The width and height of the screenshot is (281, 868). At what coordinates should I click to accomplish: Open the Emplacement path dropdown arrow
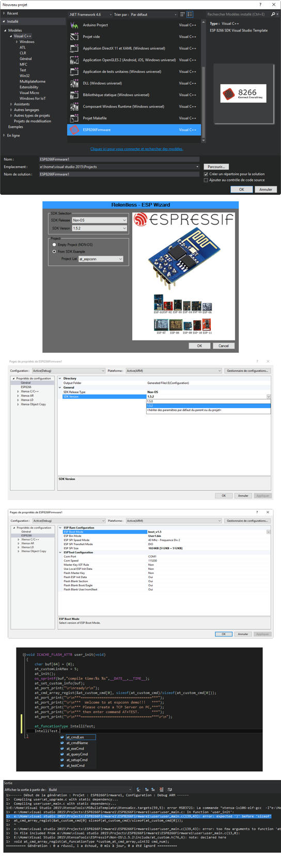click(197, 167)
